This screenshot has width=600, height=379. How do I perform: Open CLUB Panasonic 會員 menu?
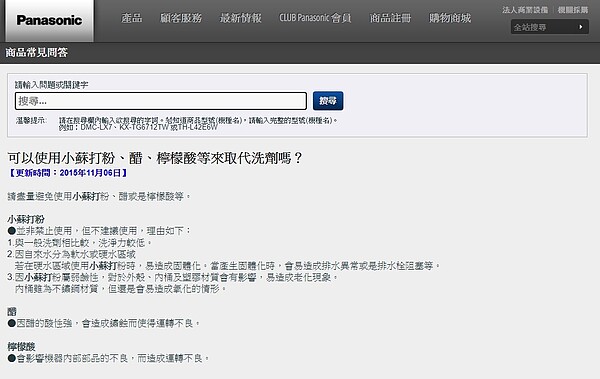315,18
